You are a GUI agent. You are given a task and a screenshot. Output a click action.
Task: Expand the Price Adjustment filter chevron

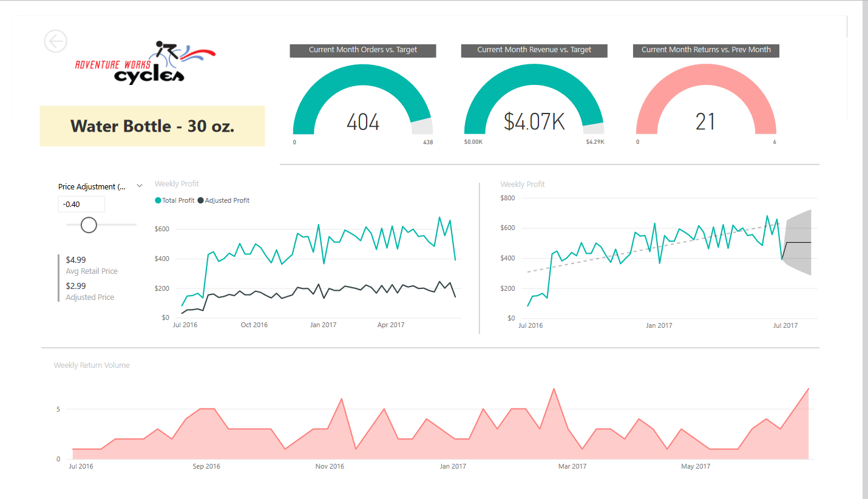tap(140, 185)
